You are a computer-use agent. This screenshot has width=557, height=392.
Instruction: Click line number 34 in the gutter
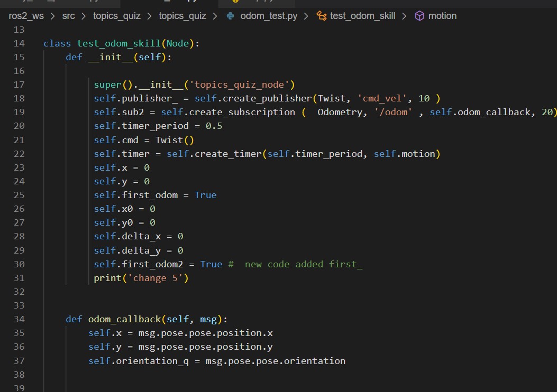click(19, 319)
